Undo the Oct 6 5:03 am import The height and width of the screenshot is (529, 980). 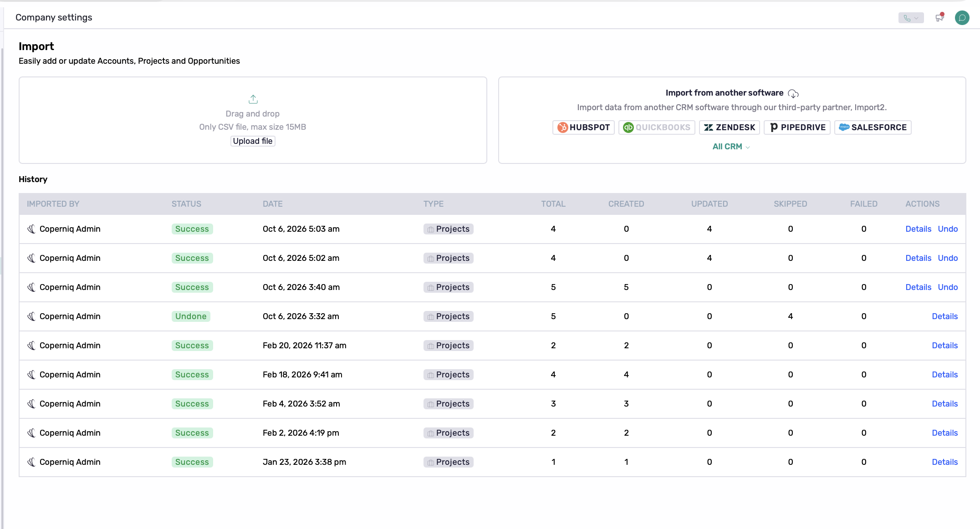pos(948,229)
